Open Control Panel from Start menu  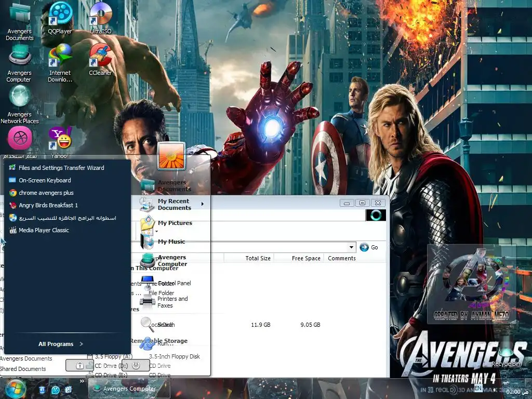166,283
